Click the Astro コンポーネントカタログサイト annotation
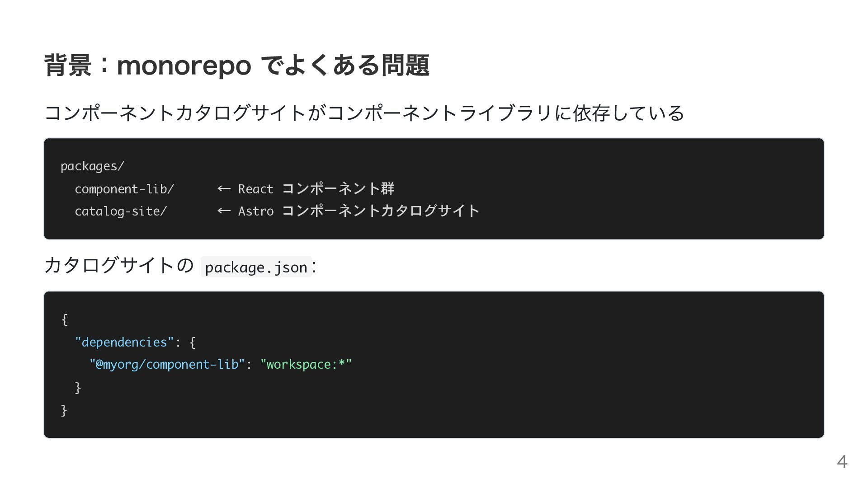The width and height of the screenshot is (868, 488). [x=359, y=211]
